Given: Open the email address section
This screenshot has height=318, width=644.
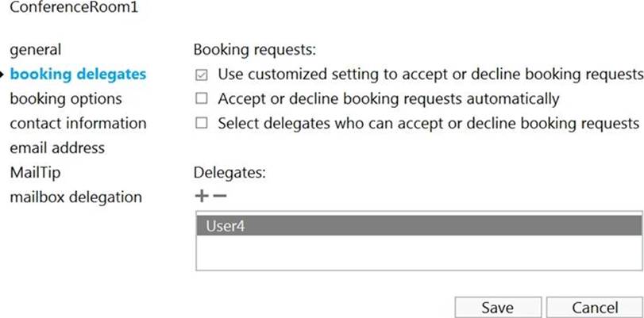Looking at the screenshot, I should (x=57, y=148).
